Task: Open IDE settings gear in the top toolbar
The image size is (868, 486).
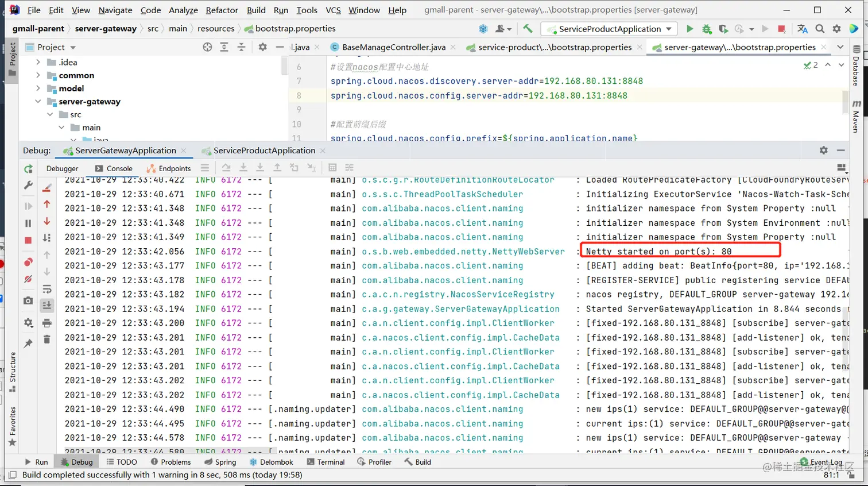Action: 836,29
